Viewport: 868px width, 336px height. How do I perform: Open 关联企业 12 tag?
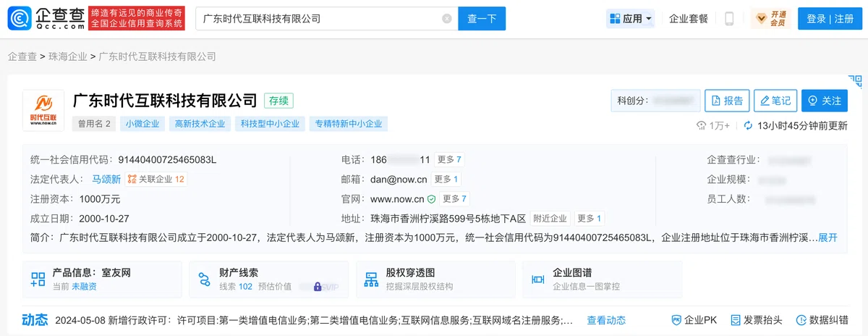156,179
